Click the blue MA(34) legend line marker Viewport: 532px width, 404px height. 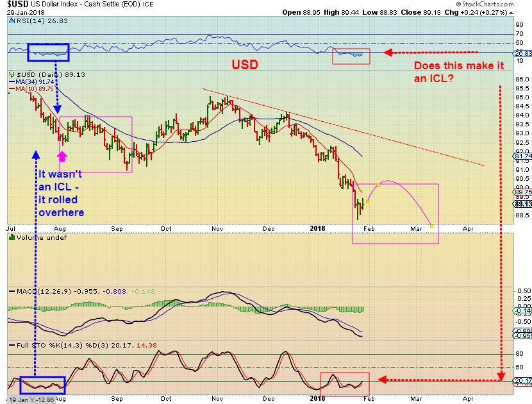coord(12,82)
